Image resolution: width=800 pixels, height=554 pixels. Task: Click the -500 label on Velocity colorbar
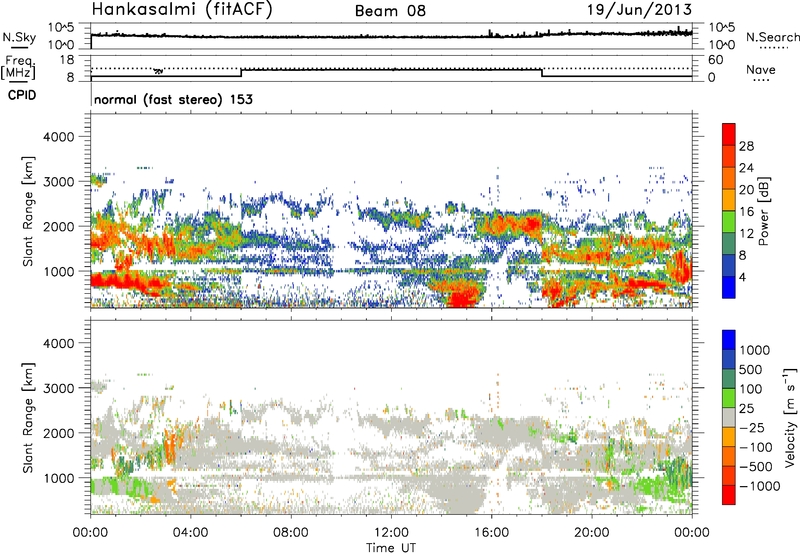pyautogui.click(x=756, y=466)
